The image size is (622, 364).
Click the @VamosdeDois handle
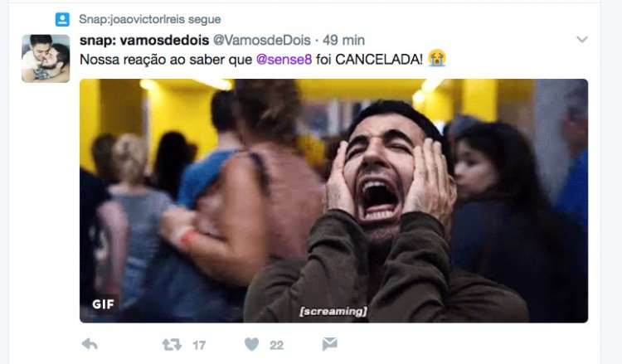pyautogui.click(x=262, y=40)
